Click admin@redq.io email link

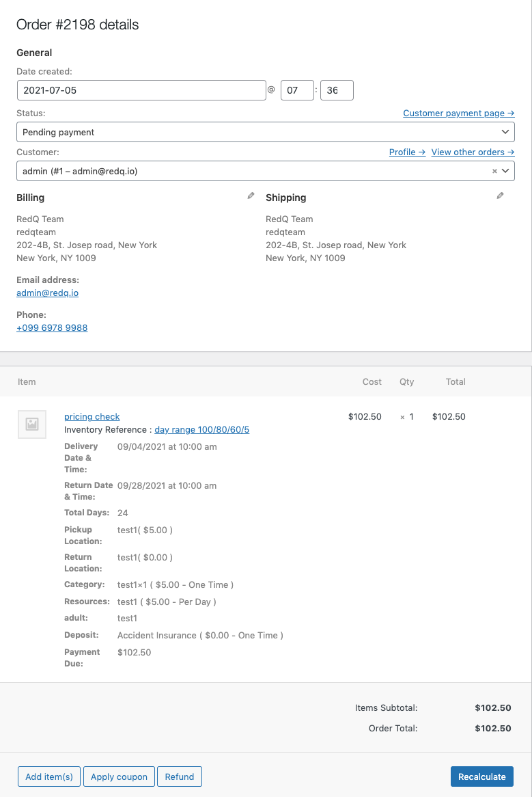tap(47, 293)
